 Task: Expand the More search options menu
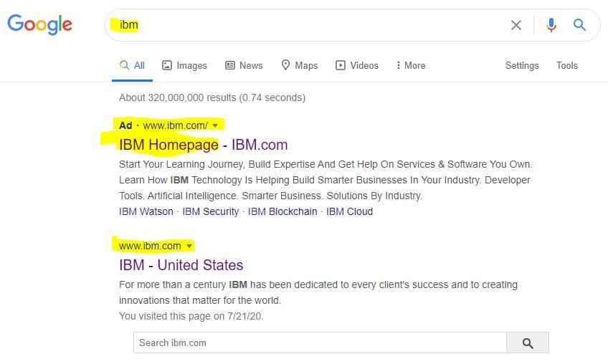pos(411,65)
